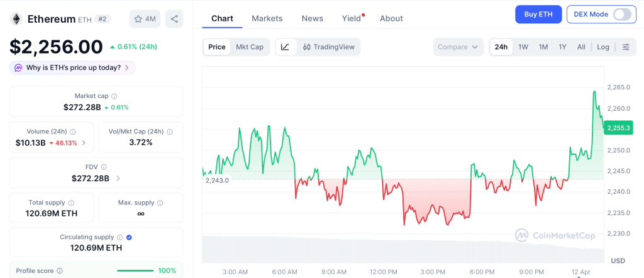Click the Buy ETH button
Image resolution: width=644 pixels, height=278 pixels.
click(538, 14)
